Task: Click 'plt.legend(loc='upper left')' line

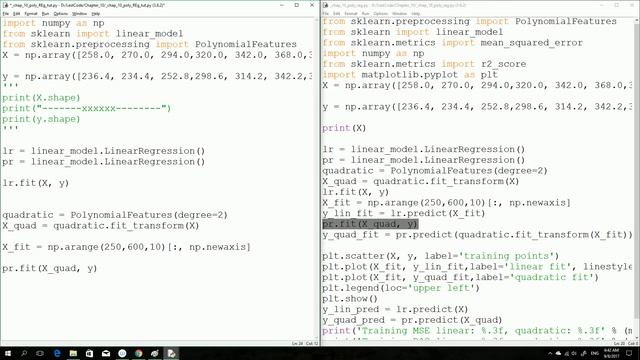Action: click(401, 288)
